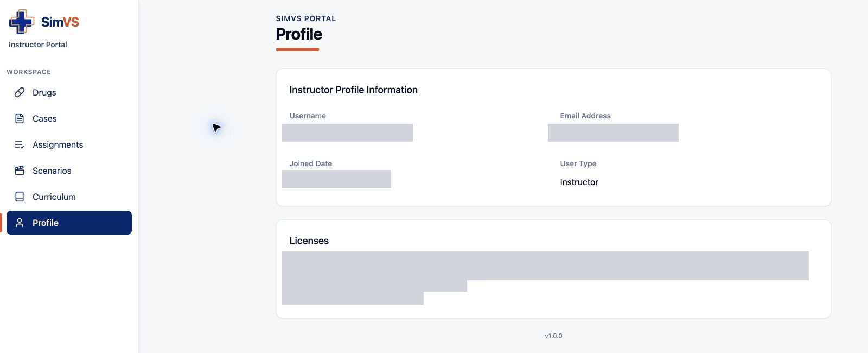Click the Profile page heading
The image size is (868, 353).
[299, 34]
